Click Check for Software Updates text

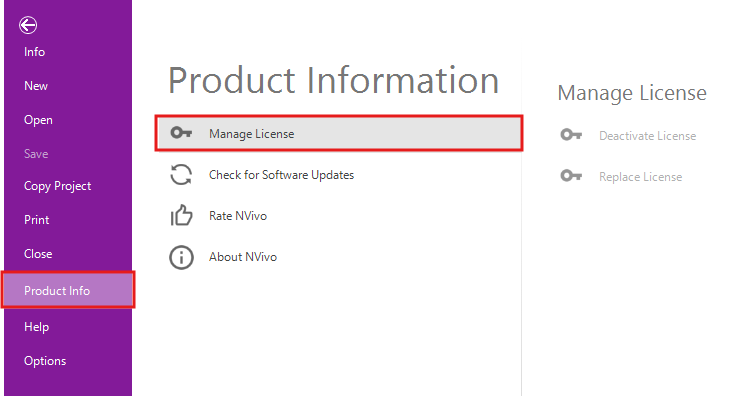click(281, 175)
